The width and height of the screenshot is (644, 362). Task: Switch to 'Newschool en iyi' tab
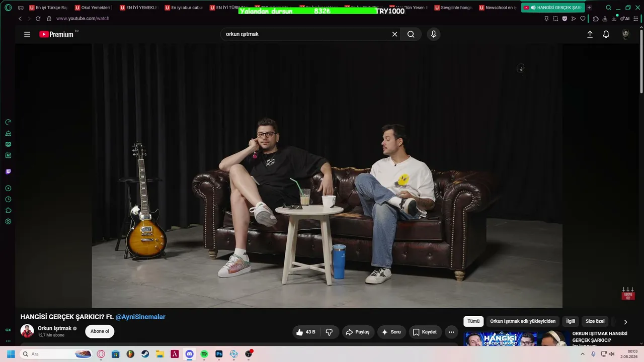pyautogui.click(x=499, y=8)
